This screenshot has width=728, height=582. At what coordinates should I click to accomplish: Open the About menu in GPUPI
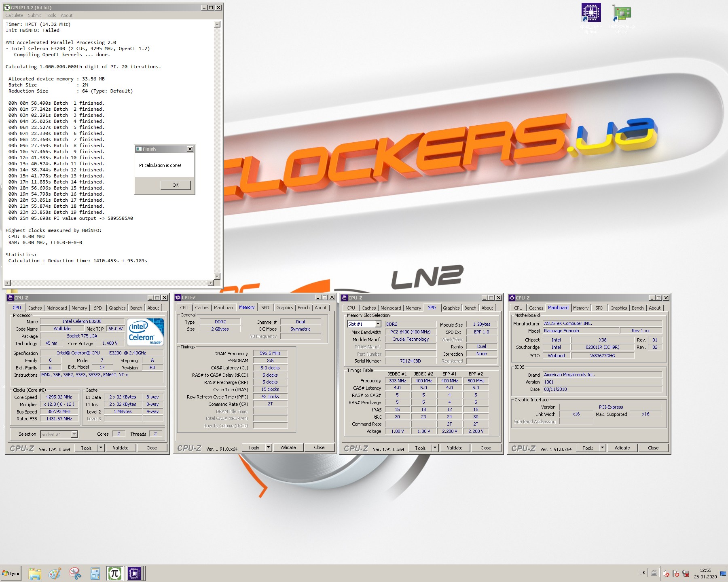coord(67,15)
